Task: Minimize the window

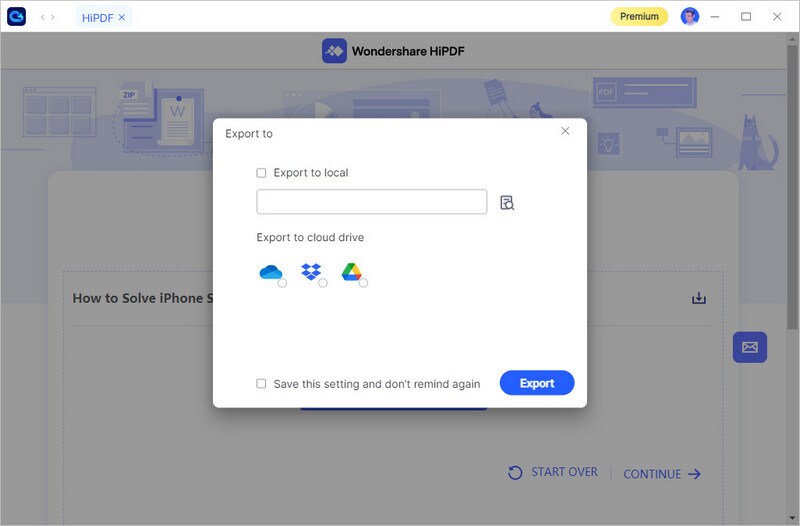Action: (715, 17)
